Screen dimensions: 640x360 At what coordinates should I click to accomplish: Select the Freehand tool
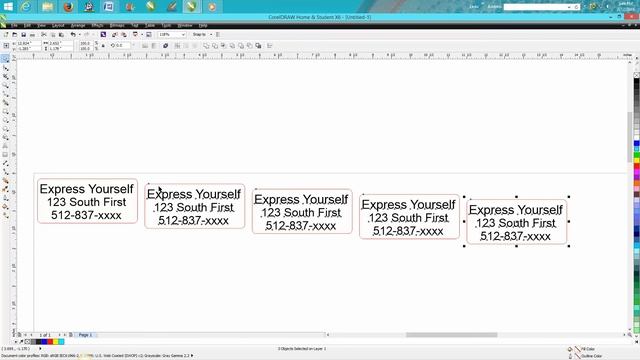pos(5,94)
